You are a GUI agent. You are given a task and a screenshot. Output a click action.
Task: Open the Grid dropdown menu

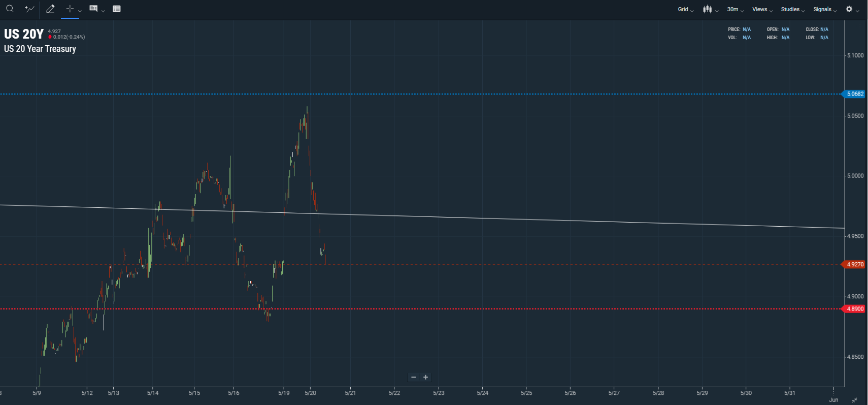tap(686, 9)
